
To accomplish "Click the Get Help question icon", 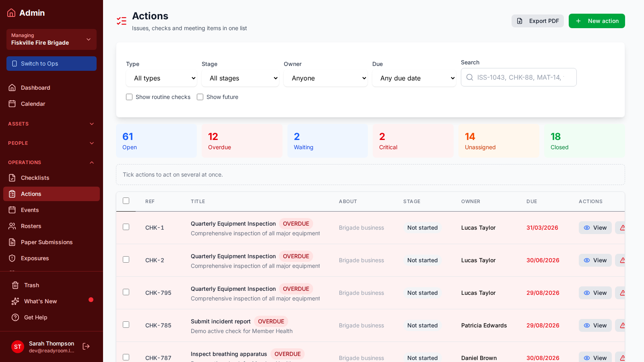I will [x=15, y=317].
